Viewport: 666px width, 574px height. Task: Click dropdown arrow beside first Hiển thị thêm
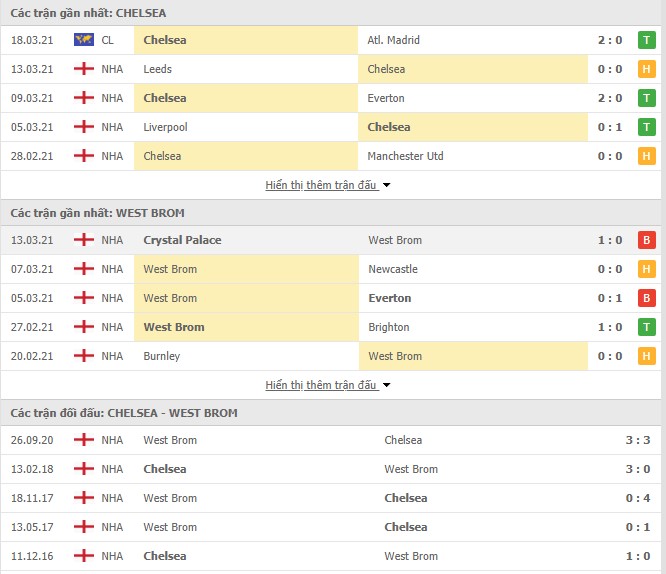pos(387,185)
